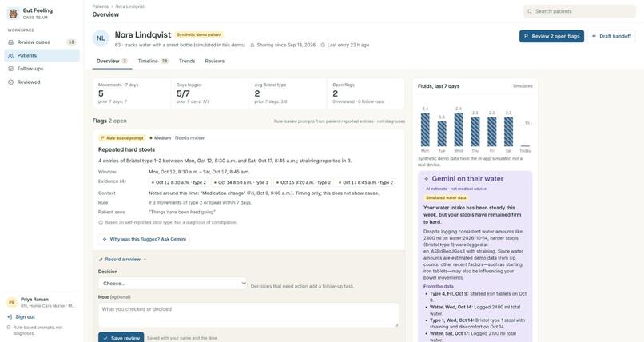The image size is (644, 342).
Task: Click the Gemini on their water heading
Action: coord(467,179)
